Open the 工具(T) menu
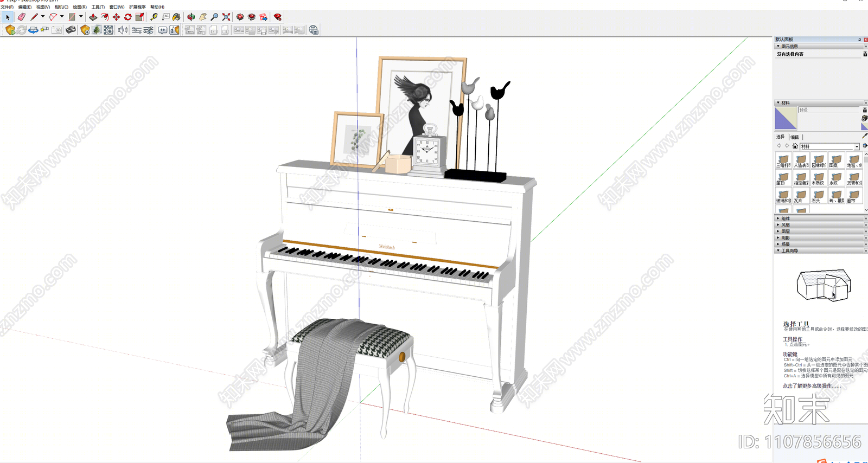868x463 pixels. (x=98, y=7)
